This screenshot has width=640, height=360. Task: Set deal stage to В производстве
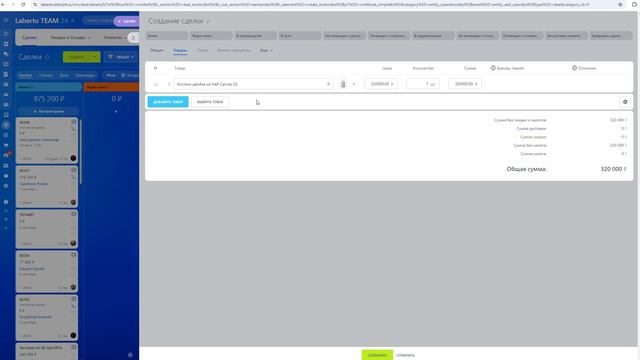click(256, 36)
